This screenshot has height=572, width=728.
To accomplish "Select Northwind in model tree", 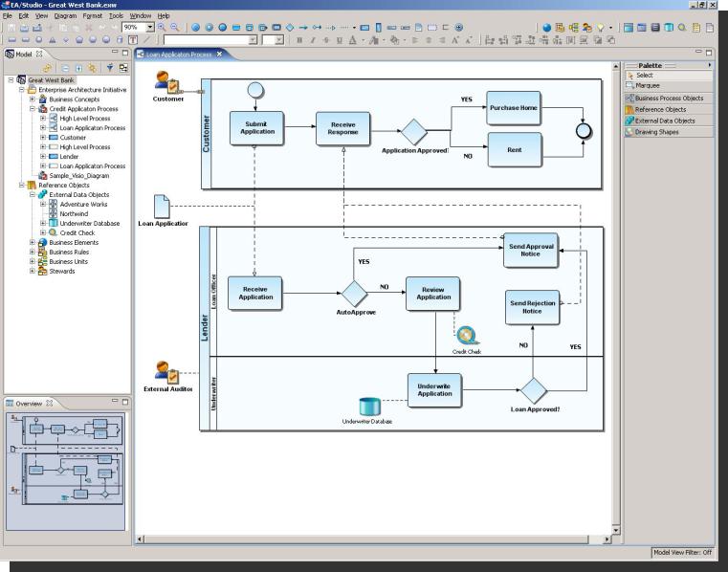I will click(74, 213).
